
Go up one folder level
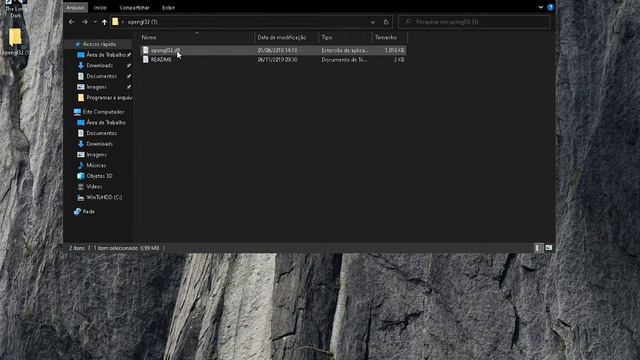pyautogui.click(x=104, y=22)
